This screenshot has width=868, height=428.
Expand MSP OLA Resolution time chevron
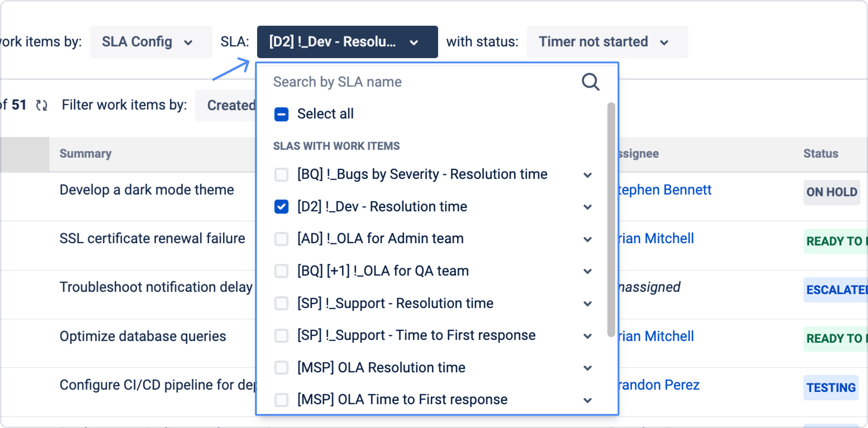pyautogui.click(x=587, y=368)
